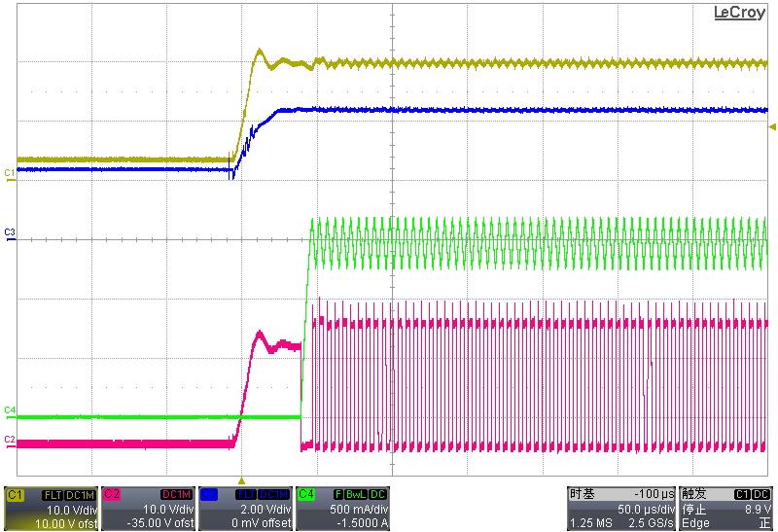Screen dimensions: 778x532
Task: Click the DC1M badge in C2 box
Action: click(175, 495)
